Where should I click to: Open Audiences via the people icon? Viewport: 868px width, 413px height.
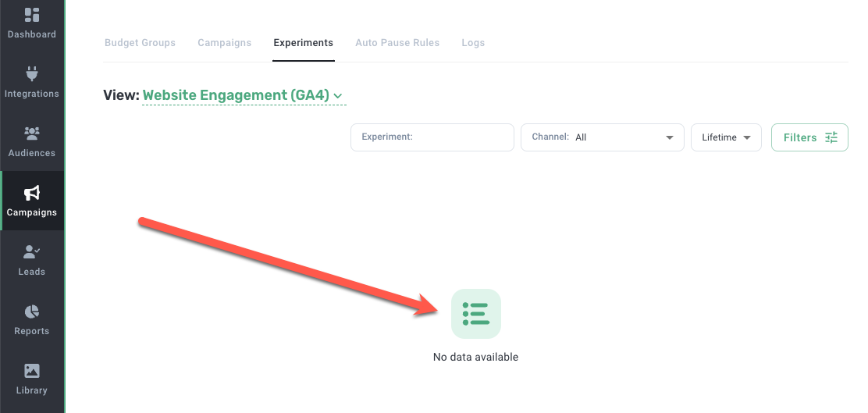32,134
